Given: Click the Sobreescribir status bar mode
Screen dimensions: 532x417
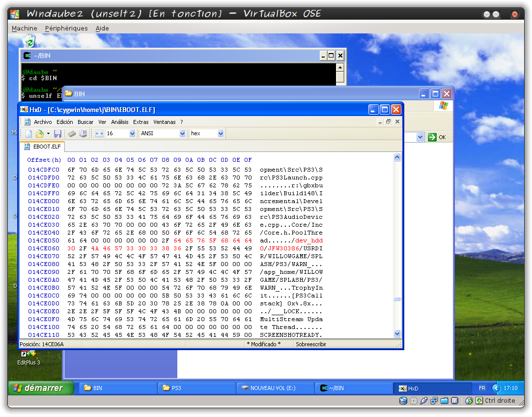Looking at the screenshot, I should pyautogui.click(x=311, y=344).
